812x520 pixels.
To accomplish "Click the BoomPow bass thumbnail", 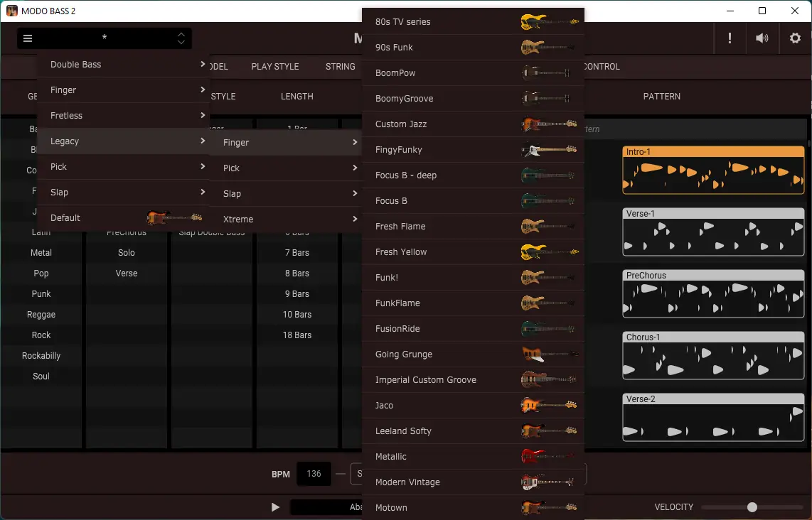I will tap(546, 73).
